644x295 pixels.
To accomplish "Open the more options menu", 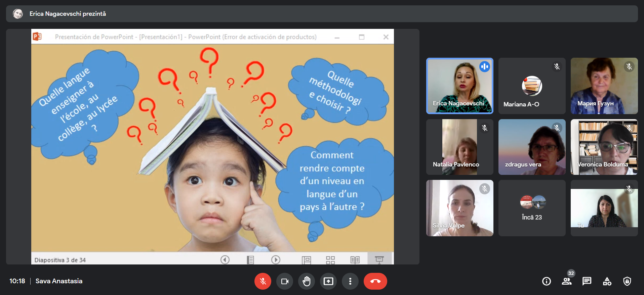I will click(x=350, y=281).
